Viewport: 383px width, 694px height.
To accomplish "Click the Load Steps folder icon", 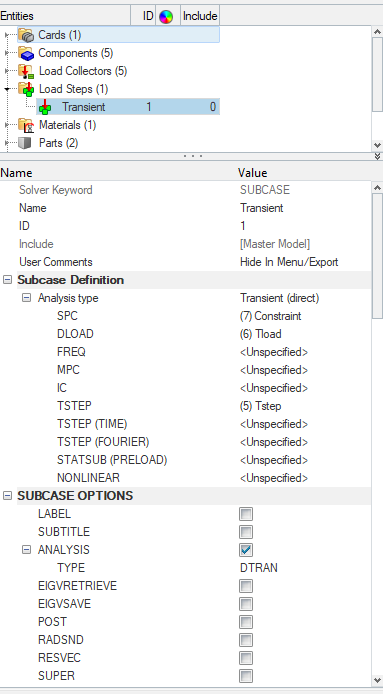I will pos(27,89).
